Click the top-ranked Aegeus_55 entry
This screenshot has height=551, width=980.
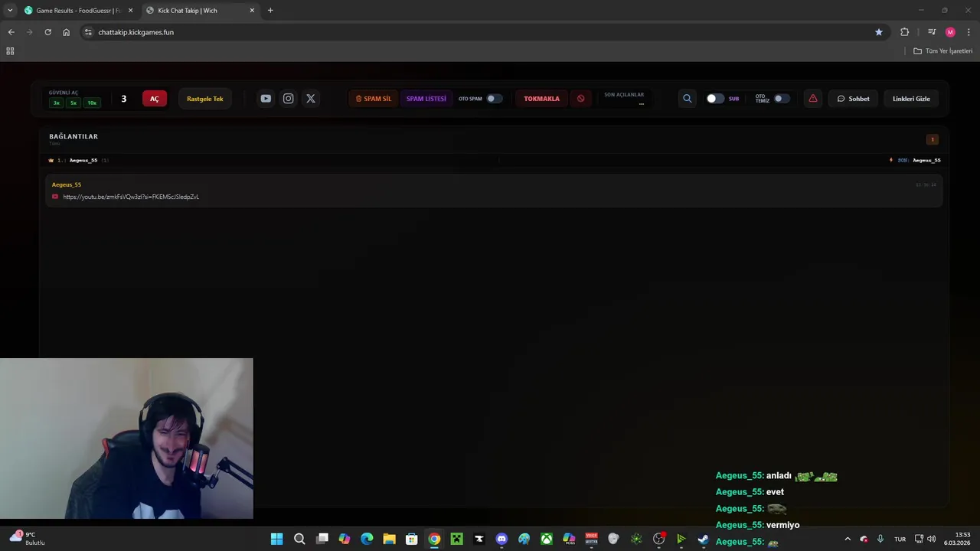(83, 160)
